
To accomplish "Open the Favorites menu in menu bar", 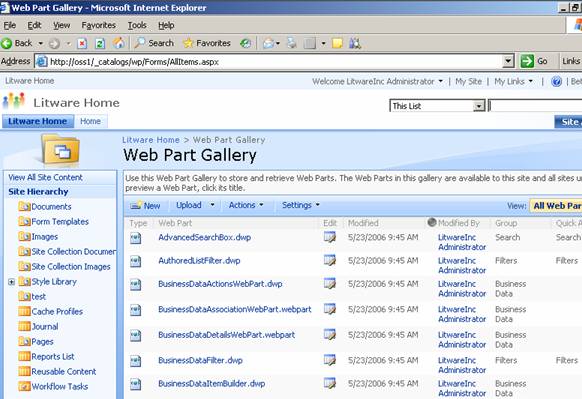I will coord(98,25).
